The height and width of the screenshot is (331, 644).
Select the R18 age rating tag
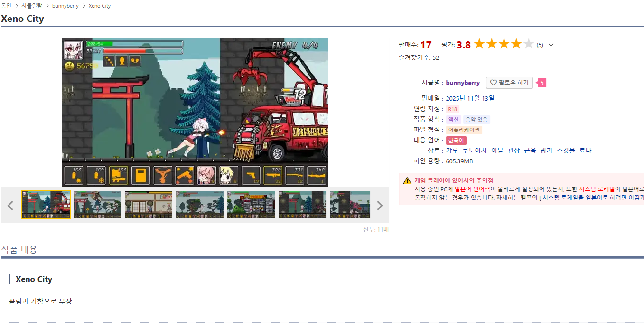tap(453, 109)
